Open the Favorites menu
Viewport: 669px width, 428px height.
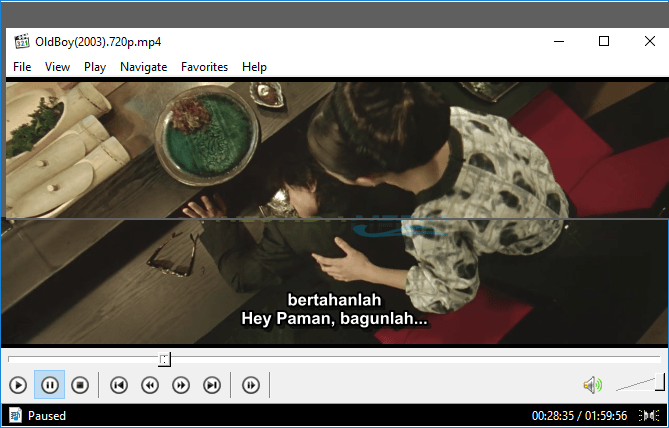[204, 67]
